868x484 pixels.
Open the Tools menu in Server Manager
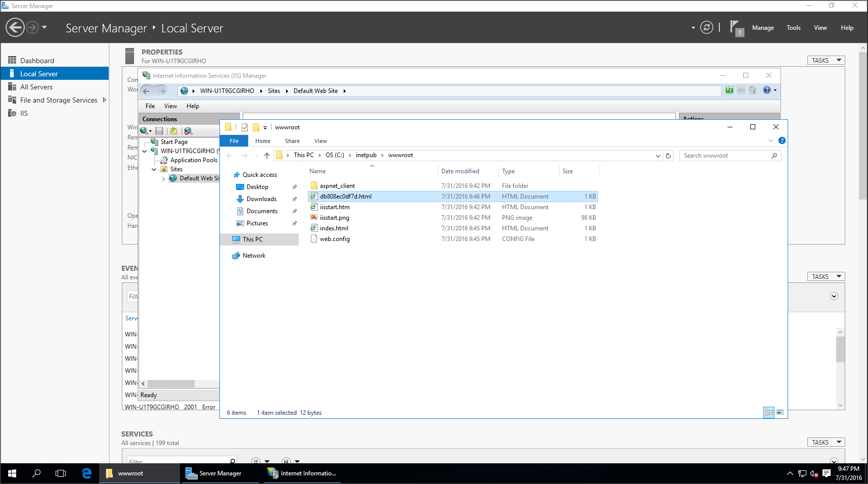[x=793, y=28]
